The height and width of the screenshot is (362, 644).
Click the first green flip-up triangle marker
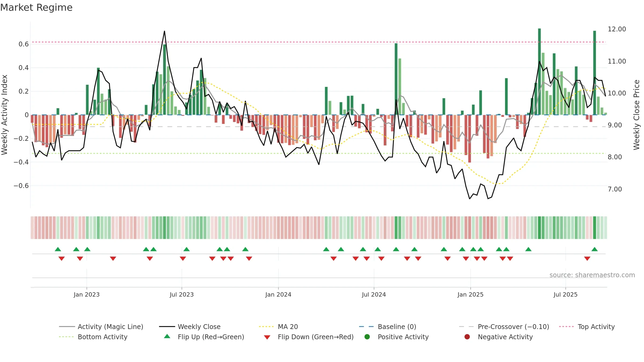pos(58,249)
